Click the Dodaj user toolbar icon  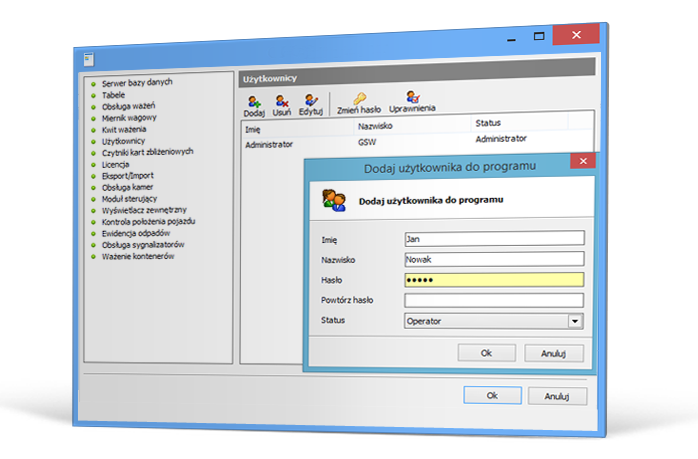point(254,100)
